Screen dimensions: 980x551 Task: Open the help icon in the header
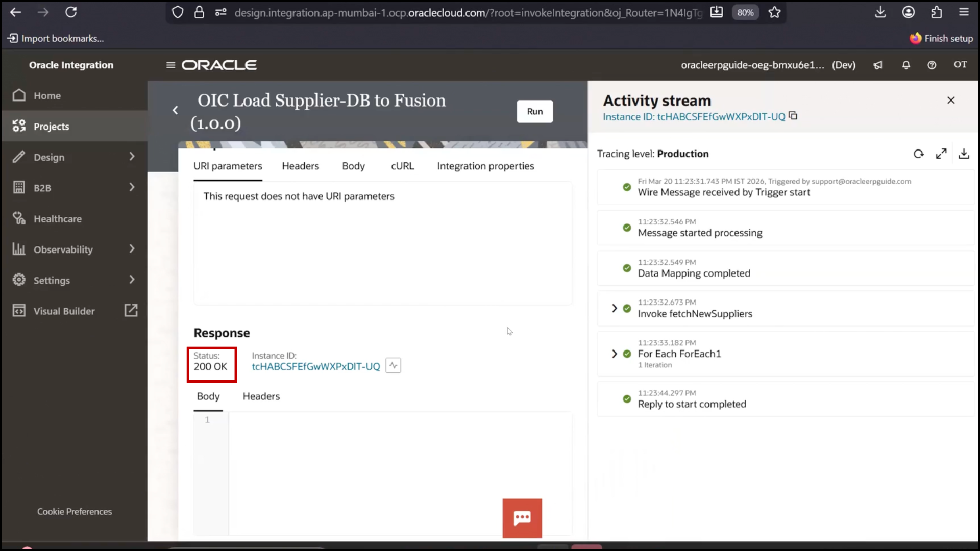click(932, 65)
